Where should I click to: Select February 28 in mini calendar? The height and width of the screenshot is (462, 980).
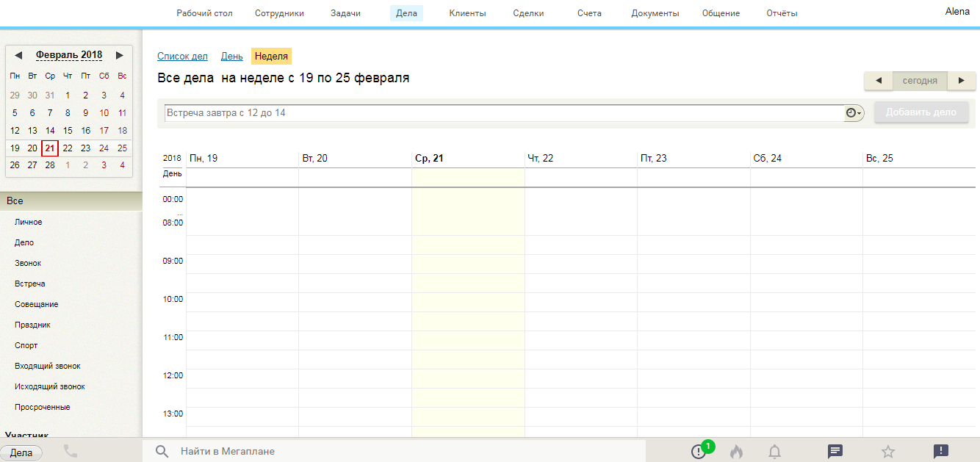point(50,165)
